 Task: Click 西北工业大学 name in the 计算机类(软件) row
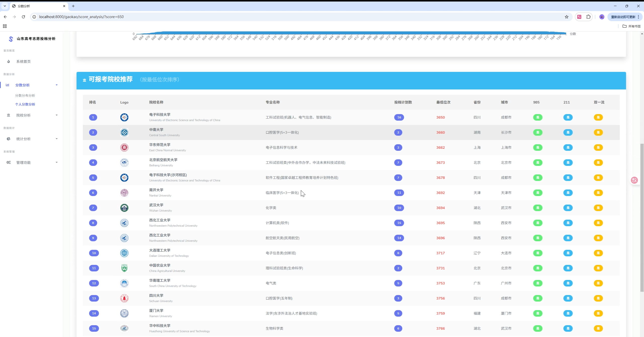pos(160,220)
